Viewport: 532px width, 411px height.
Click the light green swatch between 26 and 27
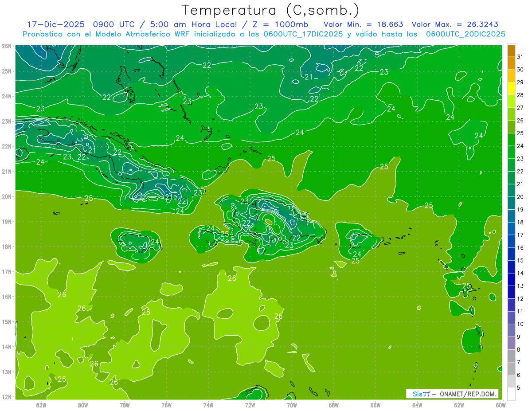coord(512,114)
